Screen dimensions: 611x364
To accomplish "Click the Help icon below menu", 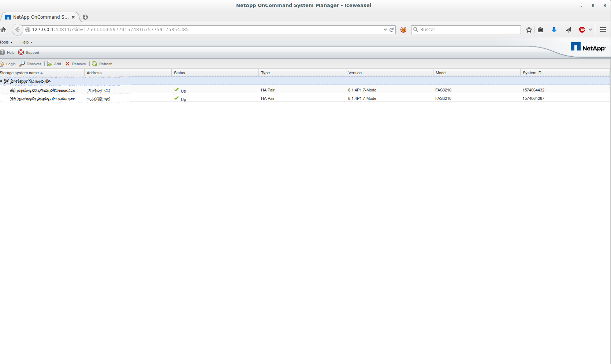I will coord(3,52).
